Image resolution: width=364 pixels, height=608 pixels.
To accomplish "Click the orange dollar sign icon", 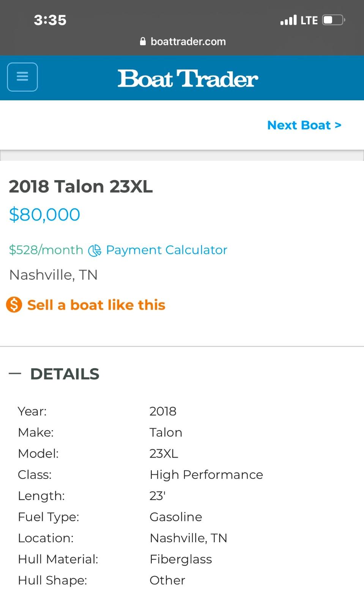I will point(14,305).
